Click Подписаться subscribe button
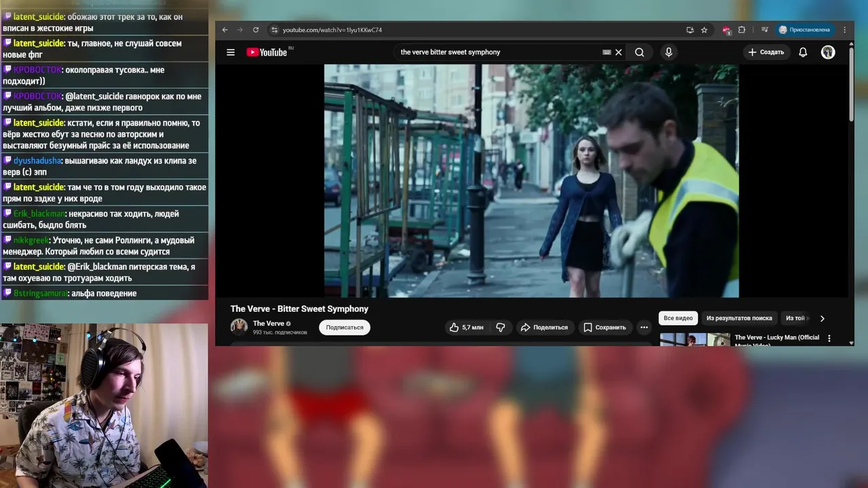The width and height of the screenshot is (868, 488). [x=344, y=327]
